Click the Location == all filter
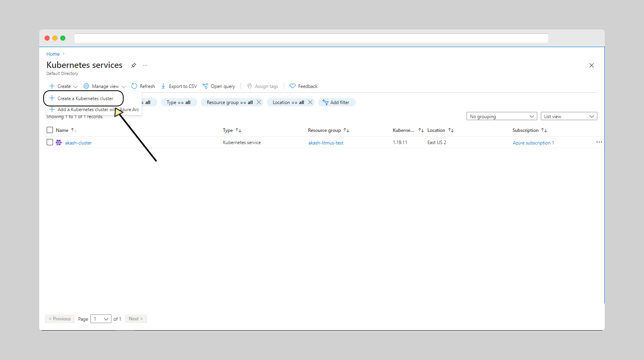The image size is (644, 360). 288,102
